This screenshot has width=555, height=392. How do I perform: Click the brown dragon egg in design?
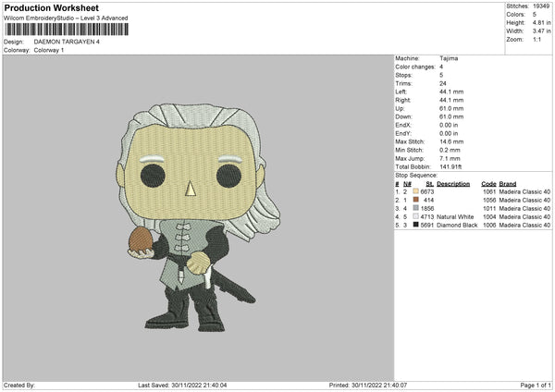141,239
